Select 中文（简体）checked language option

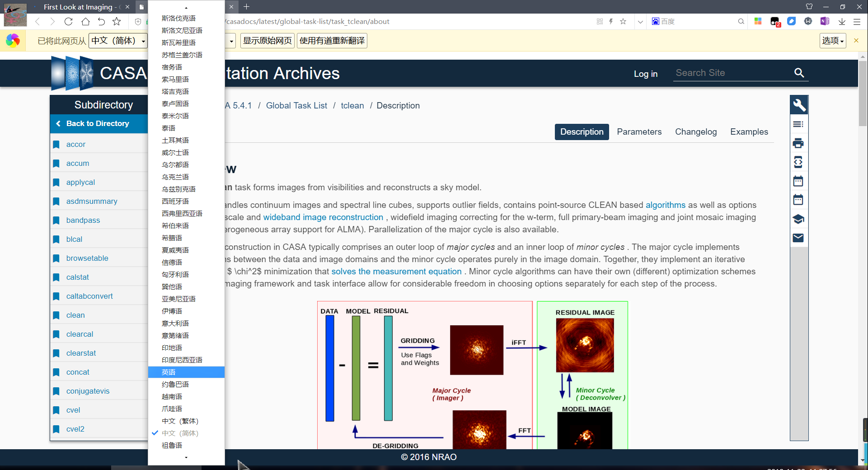pyautogui.click(x=180, y=433)
